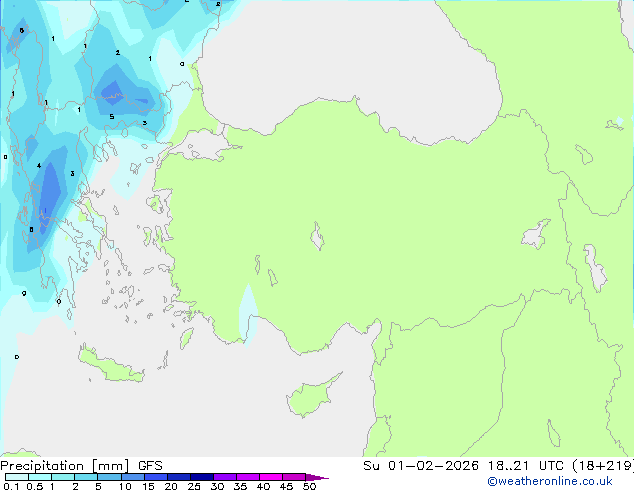The width and height of the screenshot is (634, 490).
Task: Click the '25' legend scale label
Action: tap(194, 486)
